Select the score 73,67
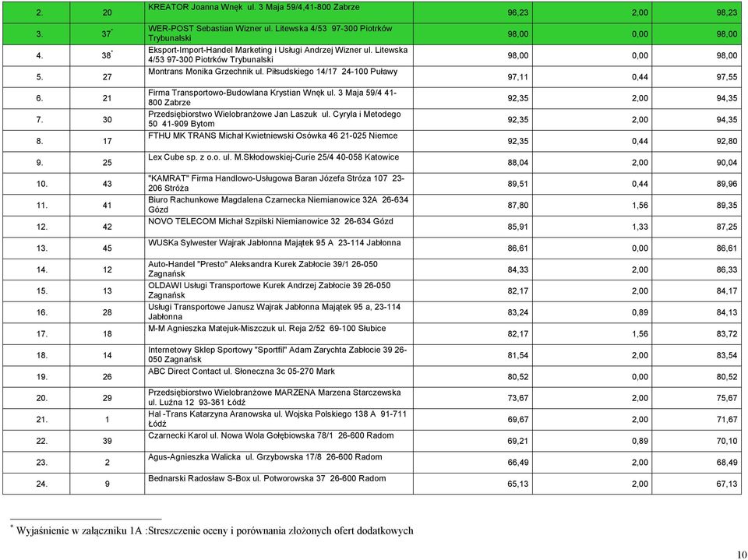 click(x=517, y=399)
